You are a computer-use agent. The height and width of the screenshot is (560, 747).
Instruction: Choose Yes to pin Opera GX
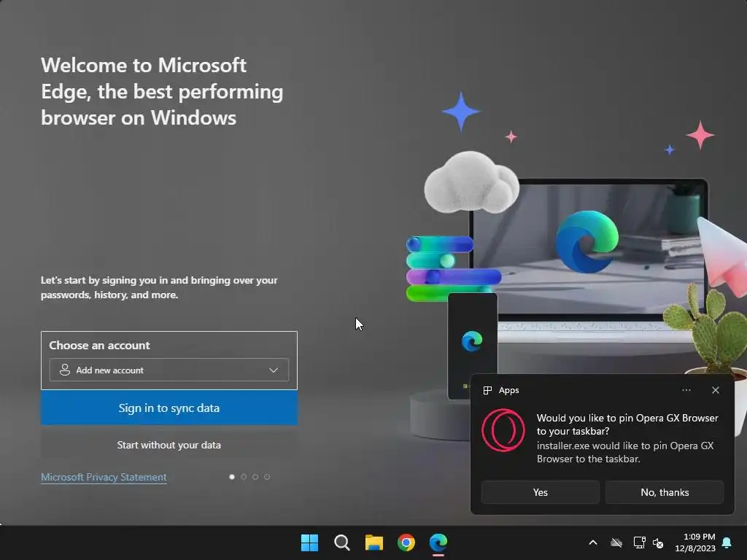click(541, 492)
